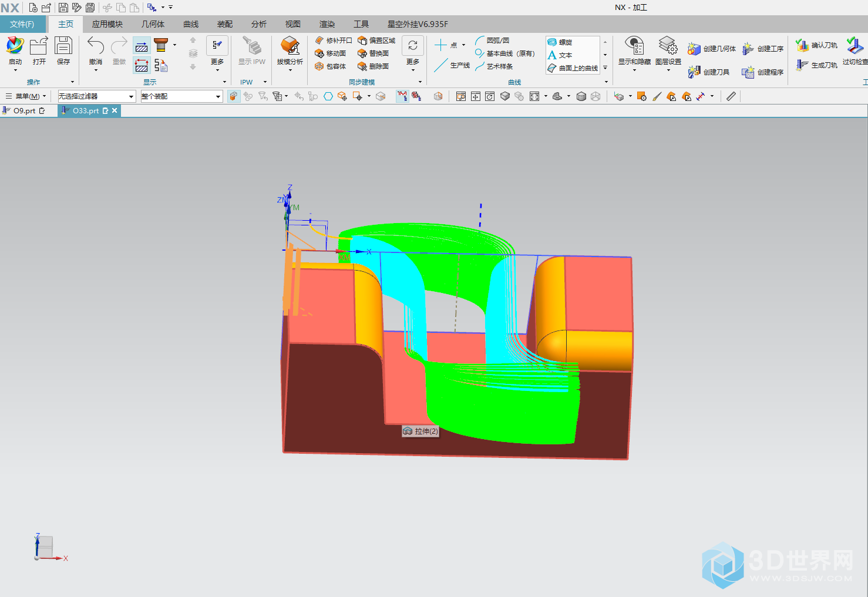This screenshot has height=597, width=868.
Task: Click 生成刀轨 (Generate Tool Path)
Action: point(816,65)
